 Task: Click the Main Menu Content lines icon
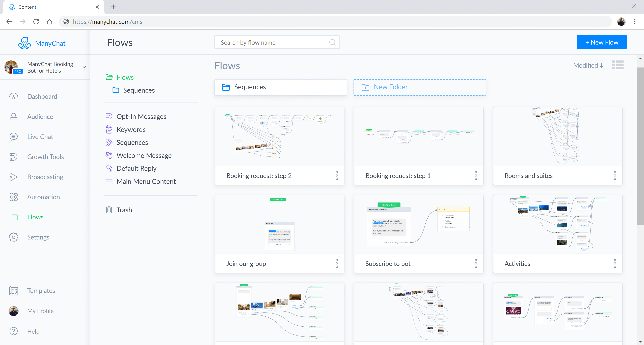click(x=109, y=182)
